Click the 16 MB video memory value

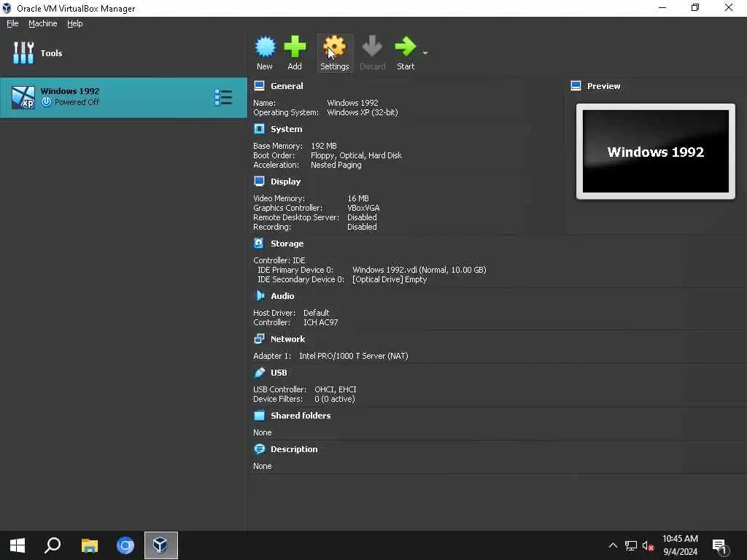(x=357, y=198)
